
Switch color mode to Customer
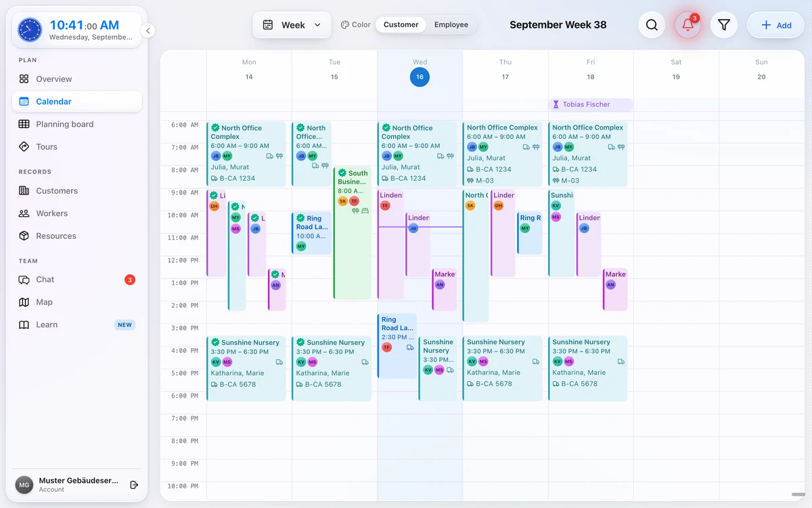click(401, 25)
